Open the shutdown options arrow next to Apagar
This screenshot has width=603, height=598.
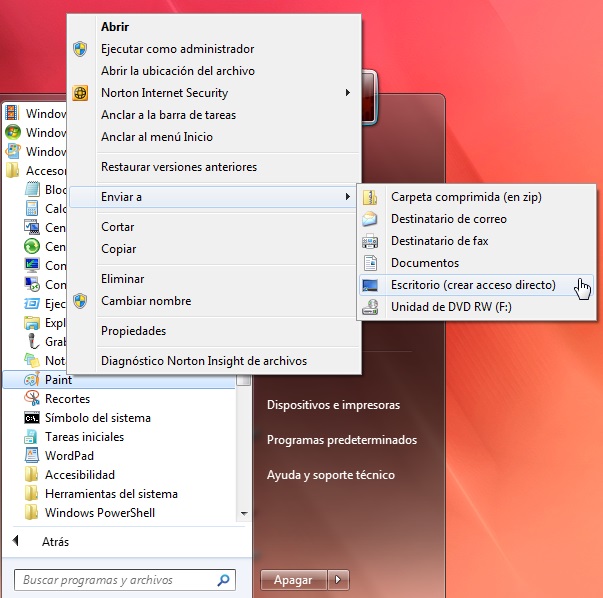coord(338,580)
